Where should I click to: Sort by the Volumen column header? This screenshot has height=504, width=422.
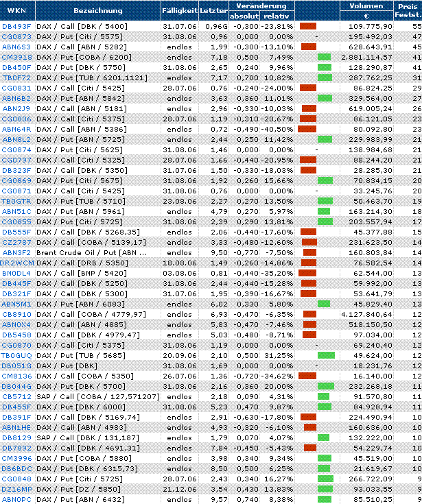(366, 5)
